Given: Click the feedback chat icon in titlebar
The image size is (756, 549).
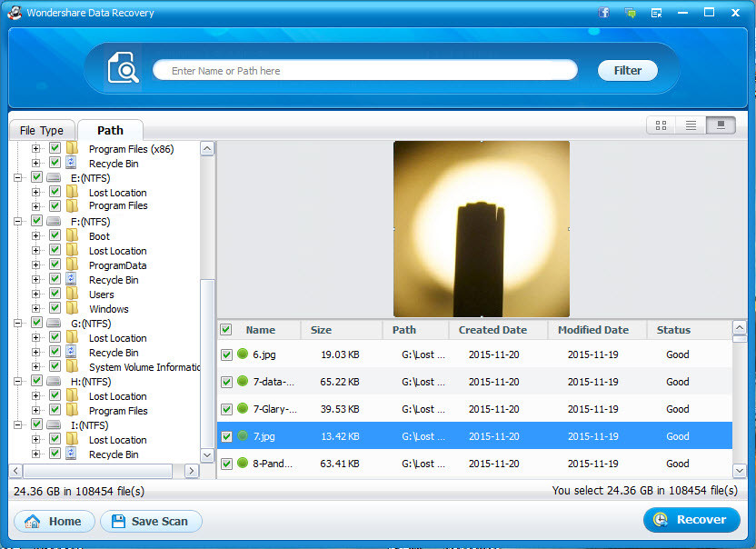Looking at the screenshot, I should 630,13.
